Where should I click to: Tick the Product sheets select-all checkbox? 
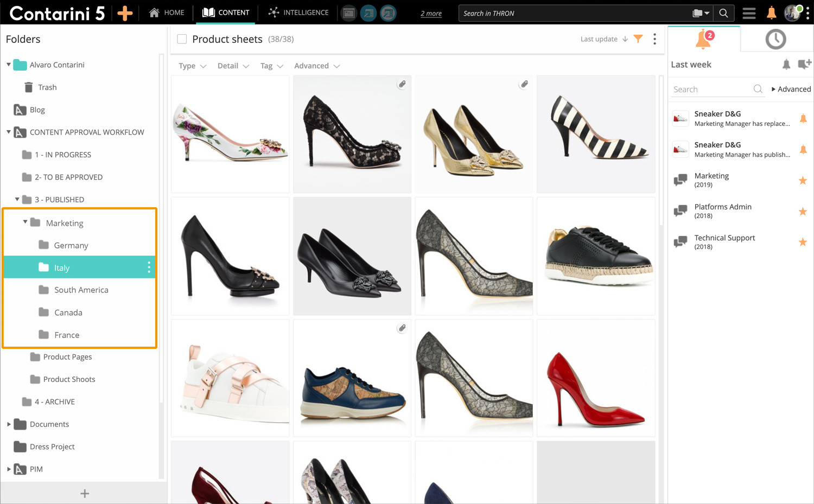click(182, 39)
